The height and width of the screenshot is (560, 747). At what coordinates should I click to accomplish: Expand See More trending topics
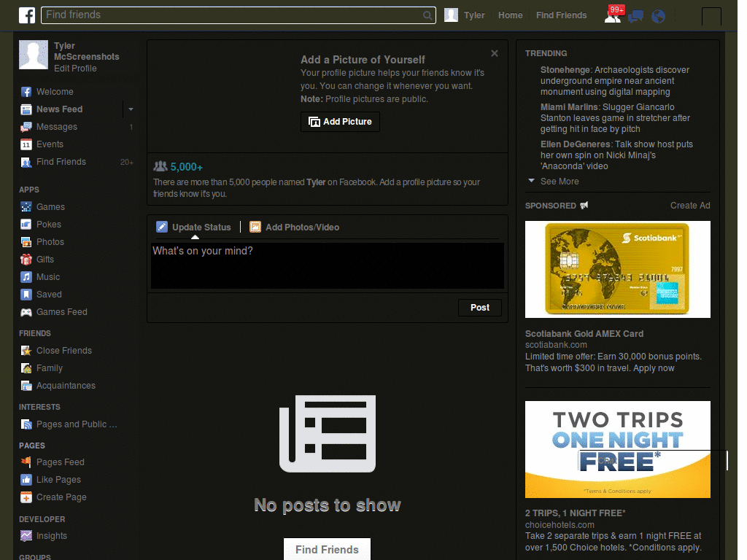point(560,182)
